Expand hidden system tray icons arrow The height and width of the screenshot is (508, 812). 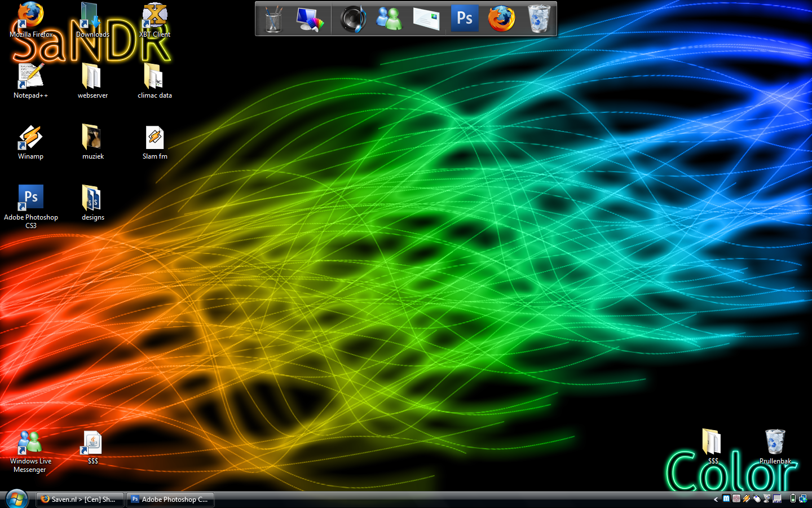tap(716, 499)
